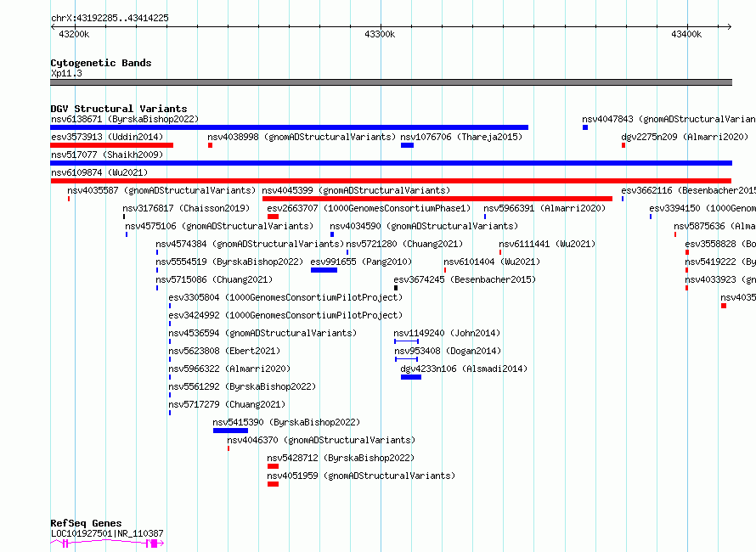Click esv3424992 1000GenomesConsortiumPilotProject label
This screenshot has height=552, width=756.
pos(285,315)
